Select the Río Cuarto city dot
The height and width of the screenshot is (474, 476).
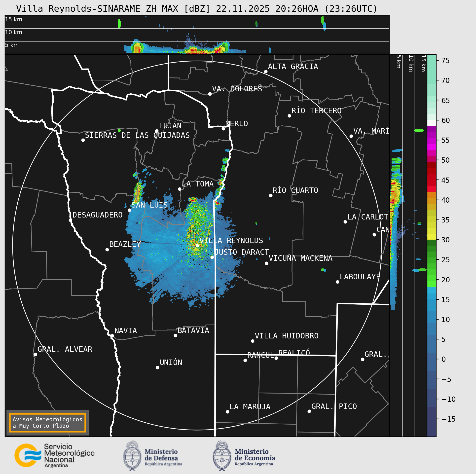click(271, 195)
